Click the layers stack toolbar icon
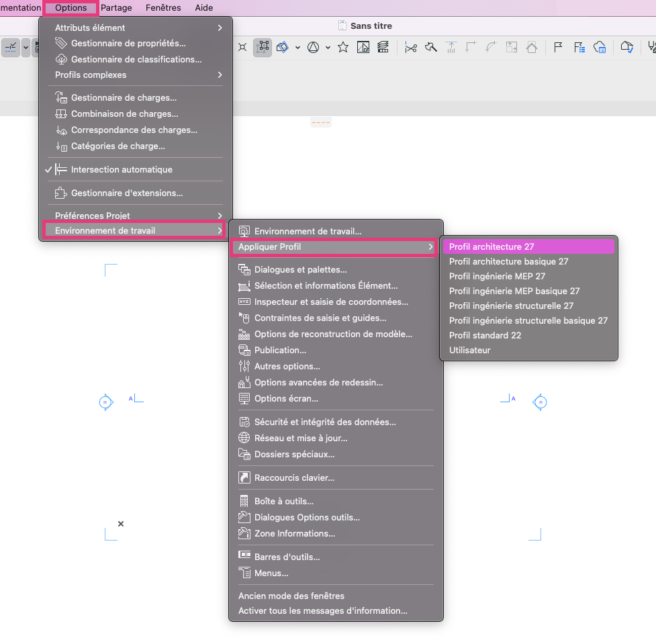The width and height of the screenshot is (656, 644). point(383,47)
